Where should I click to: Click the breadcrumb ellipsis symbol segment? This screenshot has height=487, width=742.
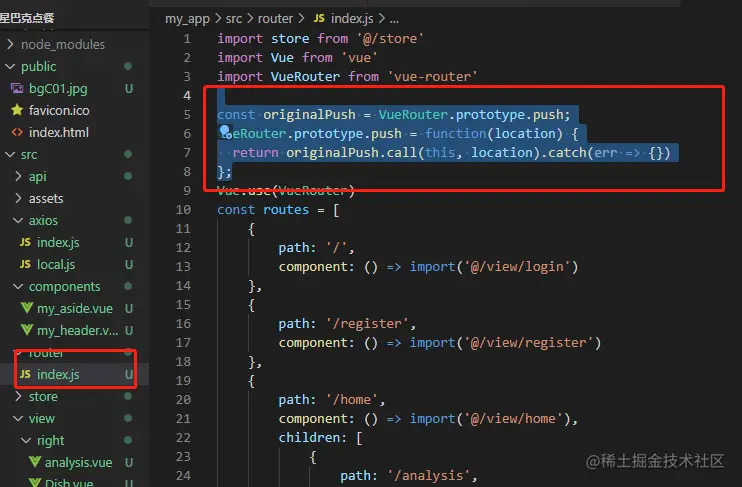point(394,19)
